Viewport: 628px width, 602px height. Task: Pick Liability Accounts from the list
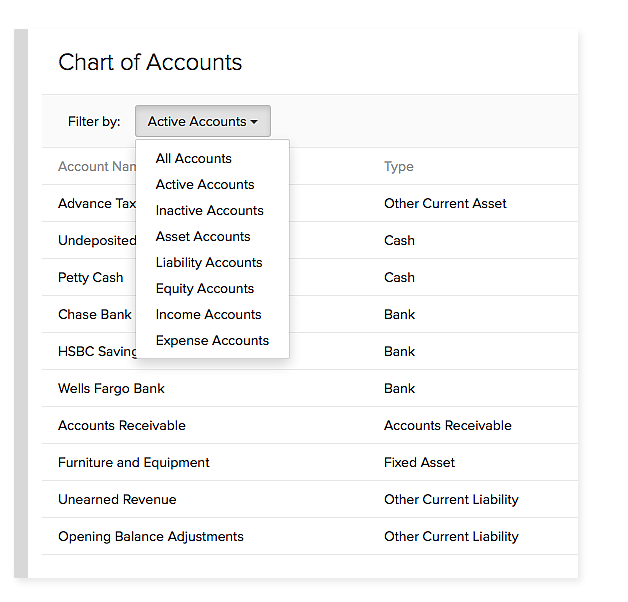click(209, 262)
